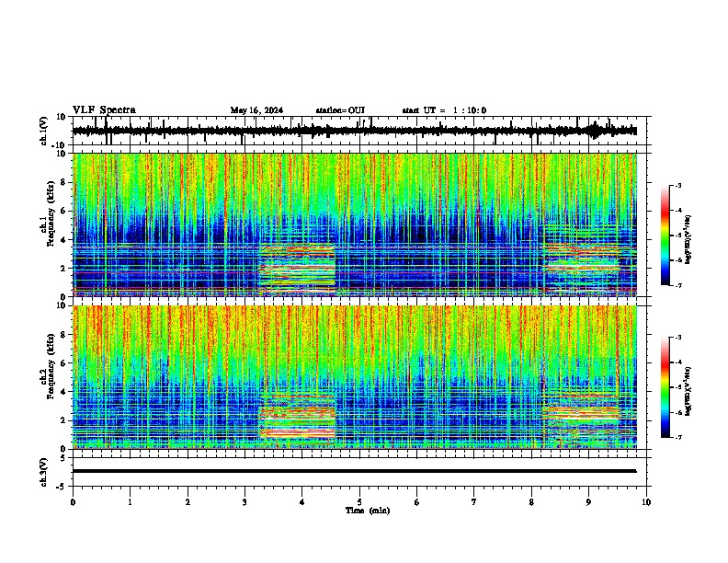Click the ch.1(V) waveform axis label
This screenshot has width=728, height=563.
[x=44, y=131]
